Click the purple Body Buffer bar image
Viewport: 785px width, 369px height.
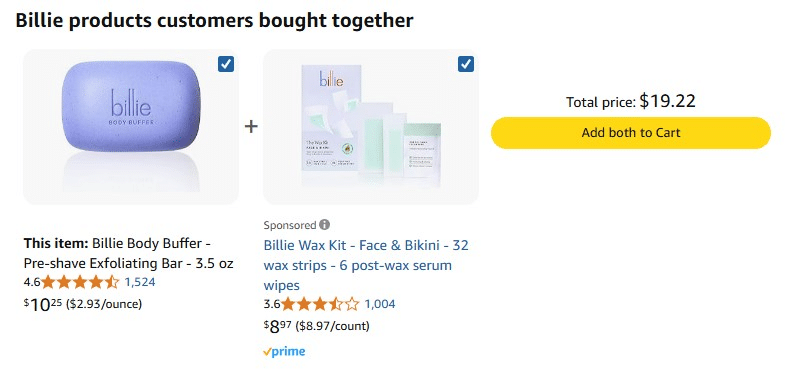(131, 106)
